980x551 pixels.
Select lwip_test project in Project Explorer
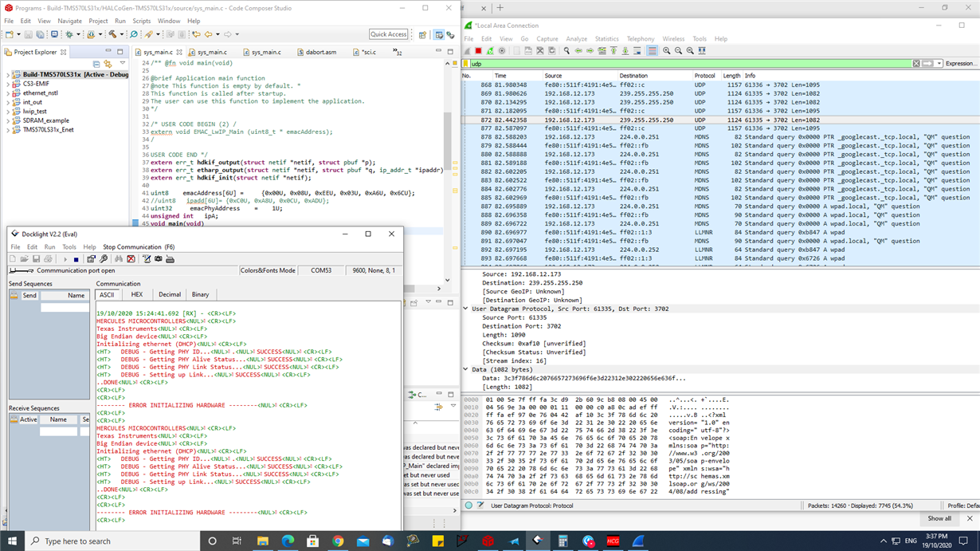(34, 112)
